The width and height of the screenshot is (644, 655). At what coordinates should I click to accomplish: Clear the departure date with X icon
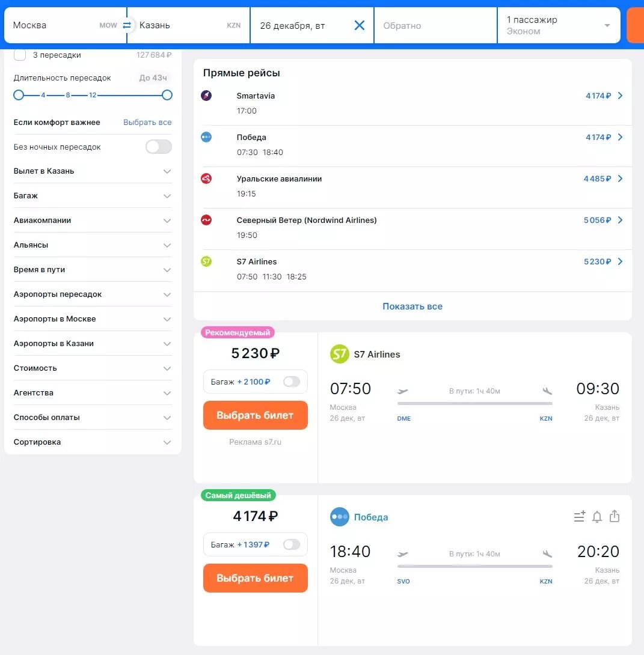point(360,25)
